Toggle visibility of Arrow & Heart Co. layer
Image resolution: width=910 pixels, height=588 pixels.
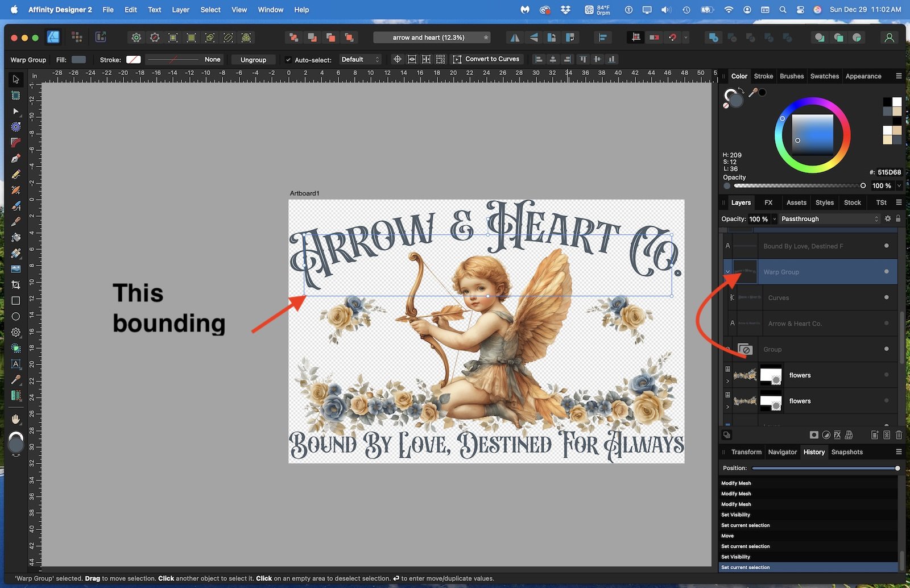(886, 323)
